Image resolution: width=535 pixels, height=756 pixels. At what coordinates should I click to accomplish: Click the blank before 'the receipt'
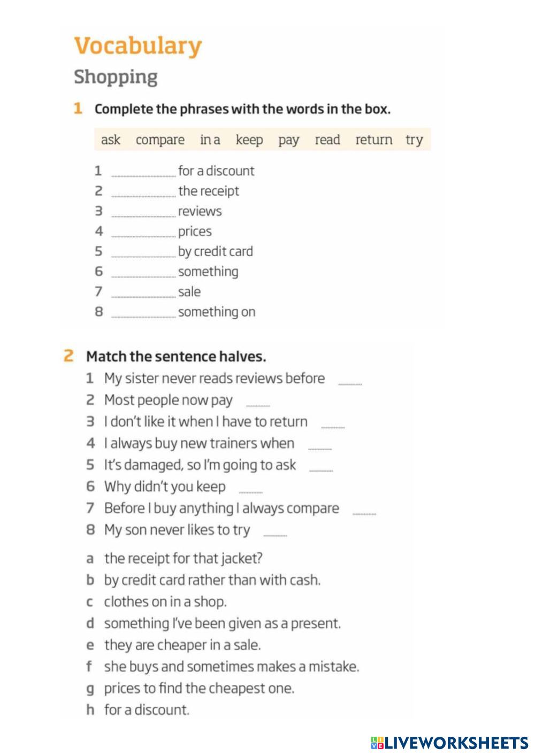(143, 192)
